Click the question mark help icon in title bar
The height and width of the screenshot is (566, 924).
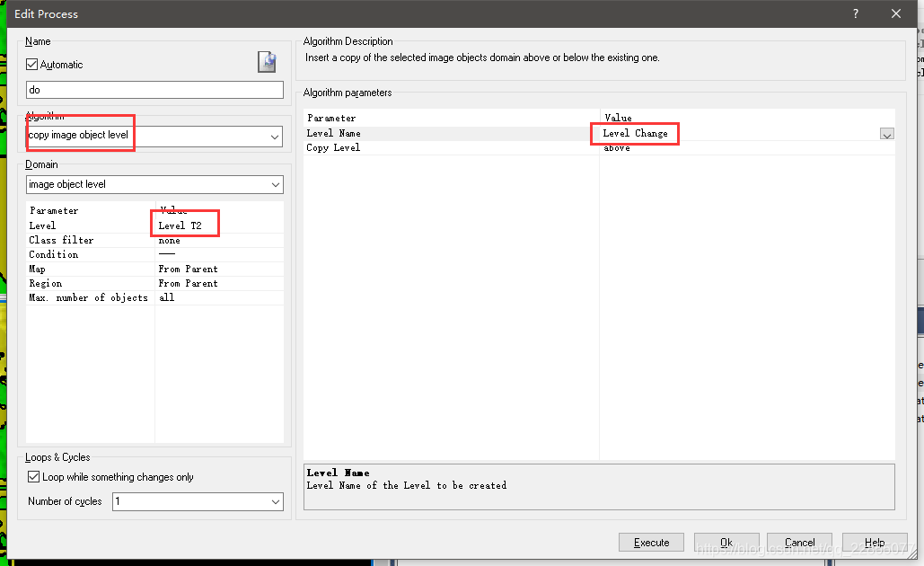tap(856, 13)
